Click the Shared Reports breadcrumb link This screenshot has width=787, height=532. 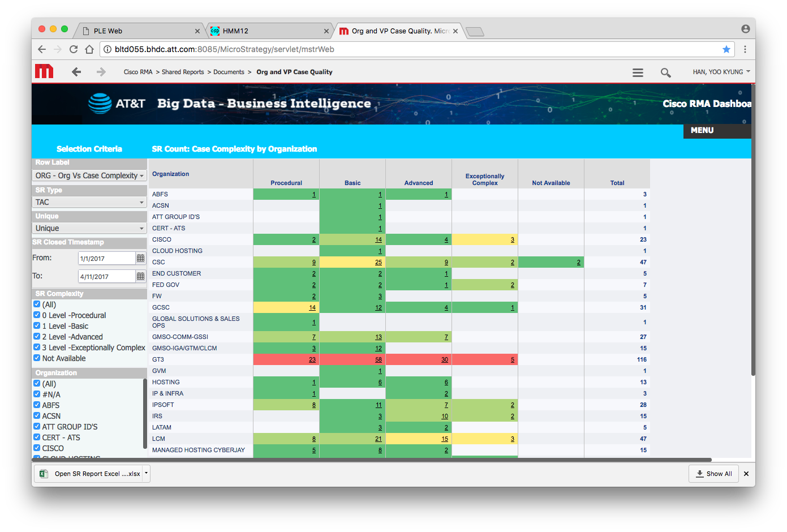click(183, 72)
